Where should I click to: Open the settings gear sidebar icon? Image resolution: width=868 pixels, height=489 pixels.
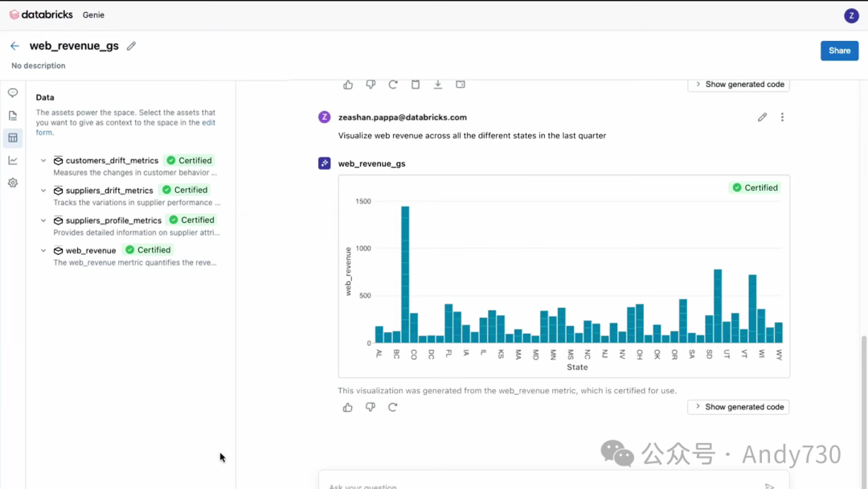tap(13, 183)
